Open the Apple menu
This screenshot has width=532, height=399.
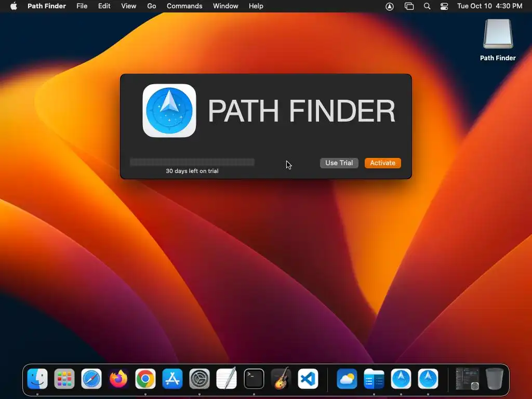point(14,6)
